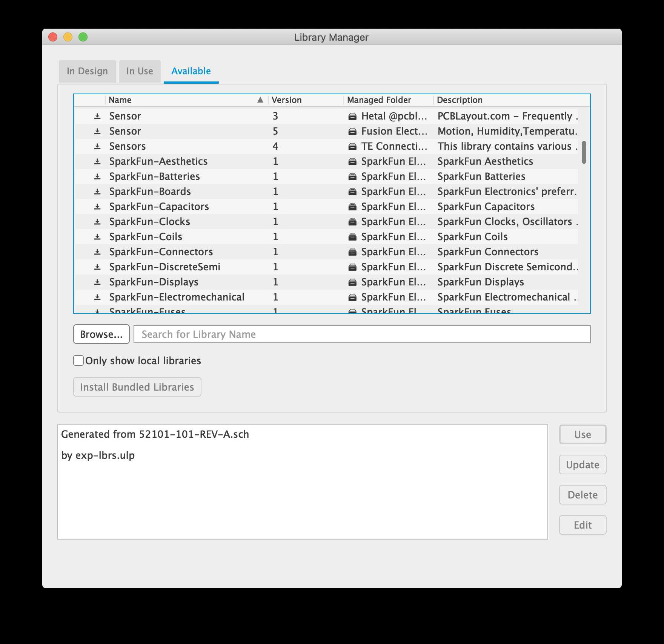Select the SparkFun-Connectors library name

(161, 252)
